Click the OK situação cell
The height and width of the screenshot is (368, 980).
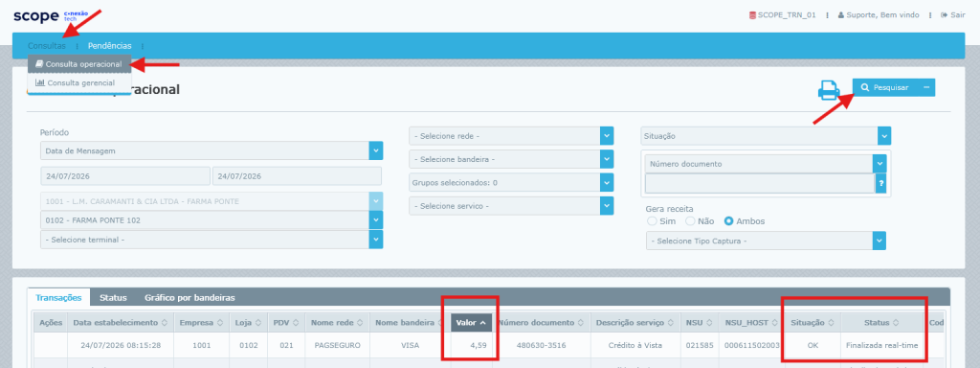click(x=812, y=345)
